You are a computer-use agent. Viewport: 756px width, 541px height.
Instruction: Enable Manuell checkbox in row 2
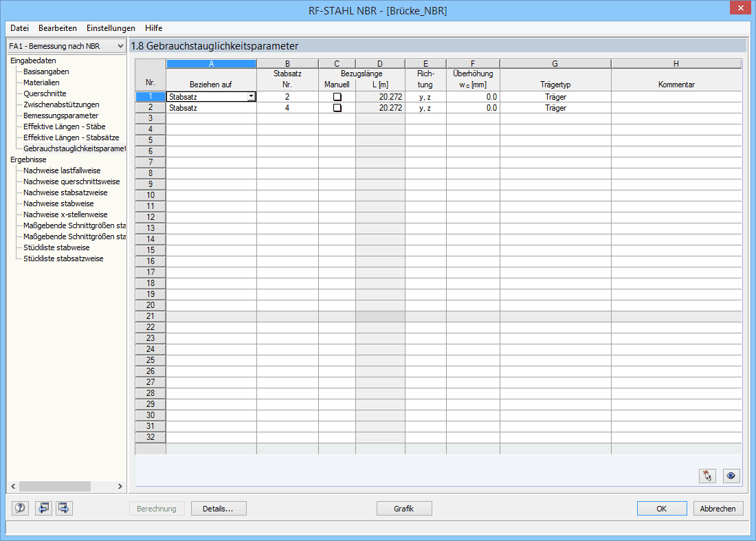point(337,108)
